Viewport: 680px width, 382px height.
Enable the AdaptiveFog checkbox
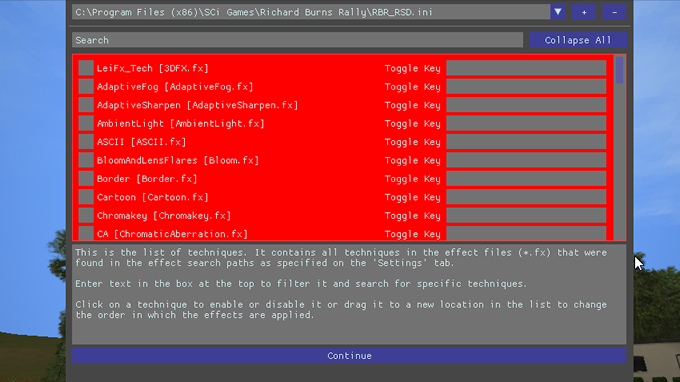(x=86, y=87)
